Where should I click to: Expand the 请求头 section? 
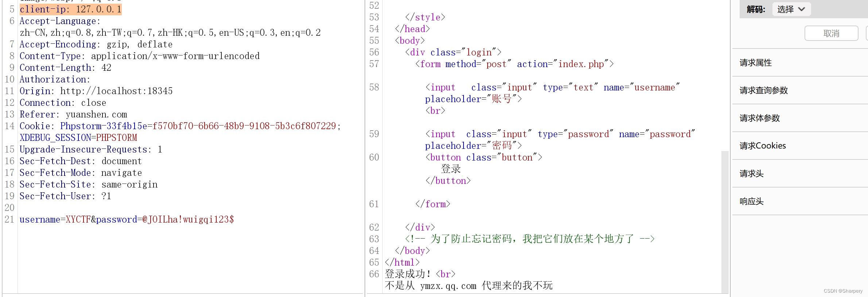pyautogui.click(x=800, y=174)
